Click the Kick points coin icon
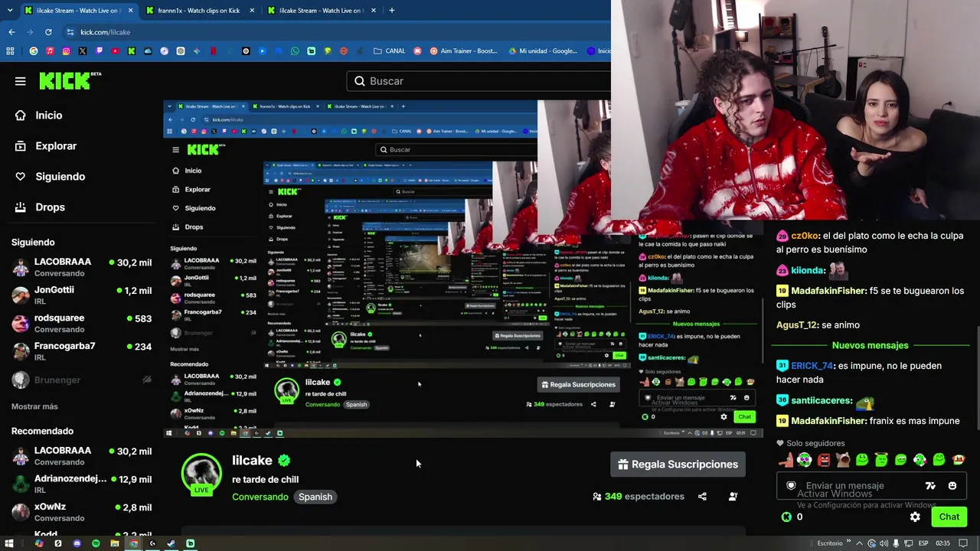The image size is (980, 551). tap(786, 517)
